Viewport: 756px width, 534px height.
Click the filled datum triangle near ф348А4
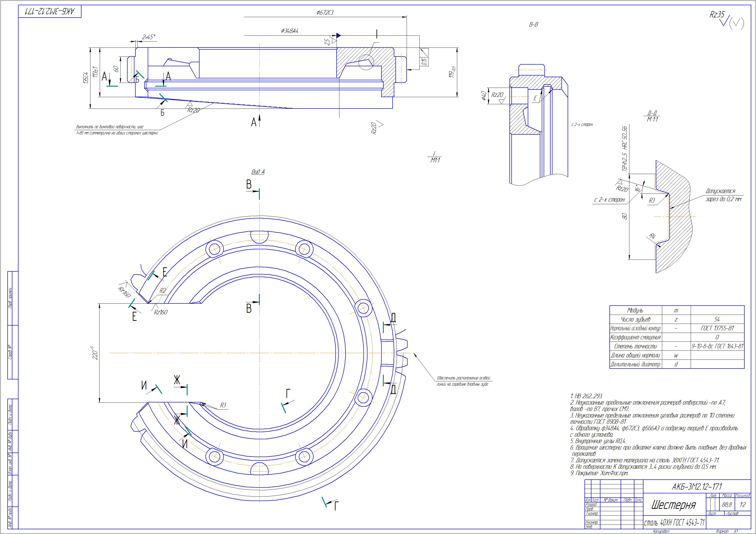[338, 35]
